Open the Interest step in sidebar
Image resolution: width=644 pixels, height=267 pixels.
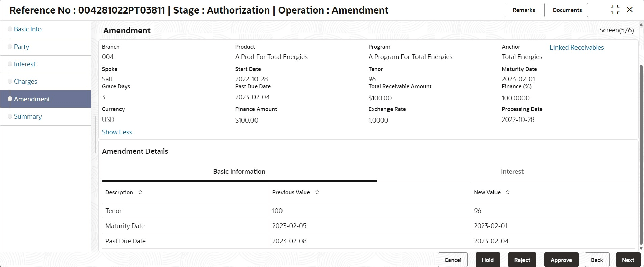pos(25,64)
